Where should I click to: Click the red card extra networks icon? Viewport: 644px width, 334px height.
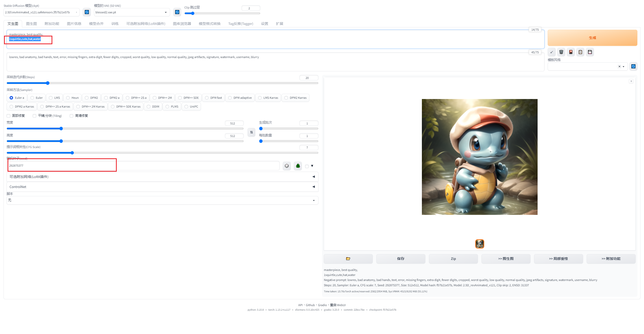(x=571, y=52)
